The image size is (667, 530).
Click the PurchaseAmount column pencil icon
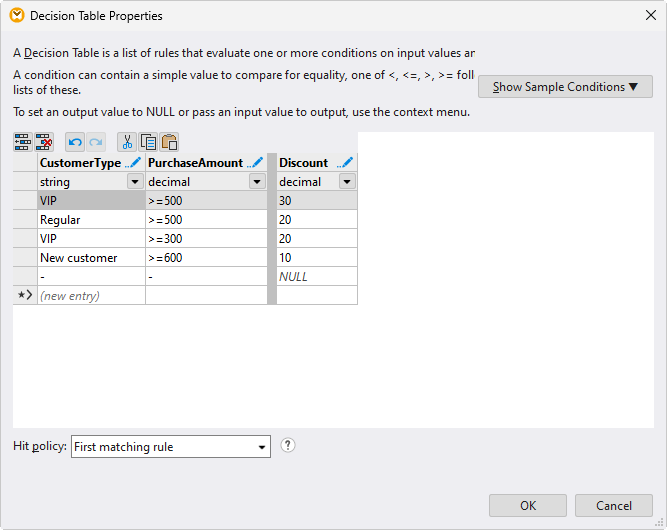(x=256, y=163)
